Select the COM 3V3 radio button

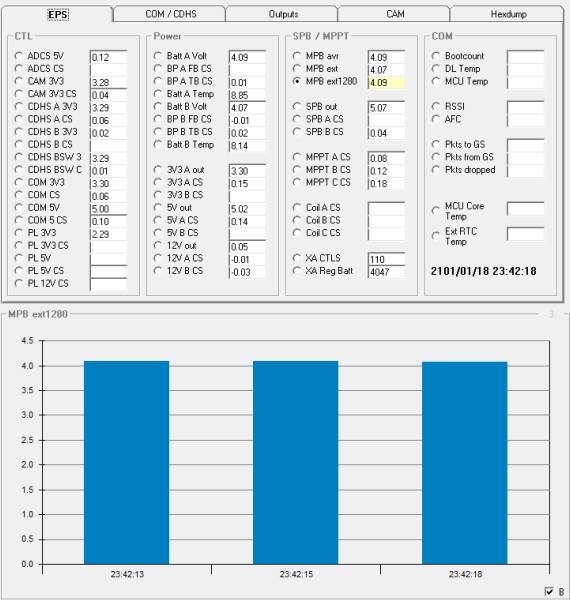[18, 182]
